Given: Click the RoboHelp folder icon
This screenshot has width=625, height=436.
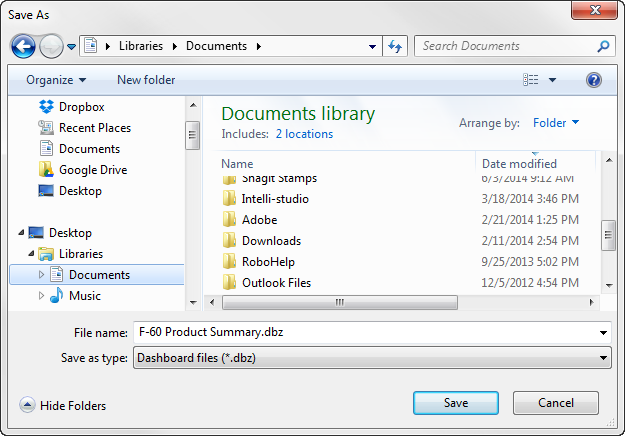Looking at the screenshot, I should tap(229, 262).
